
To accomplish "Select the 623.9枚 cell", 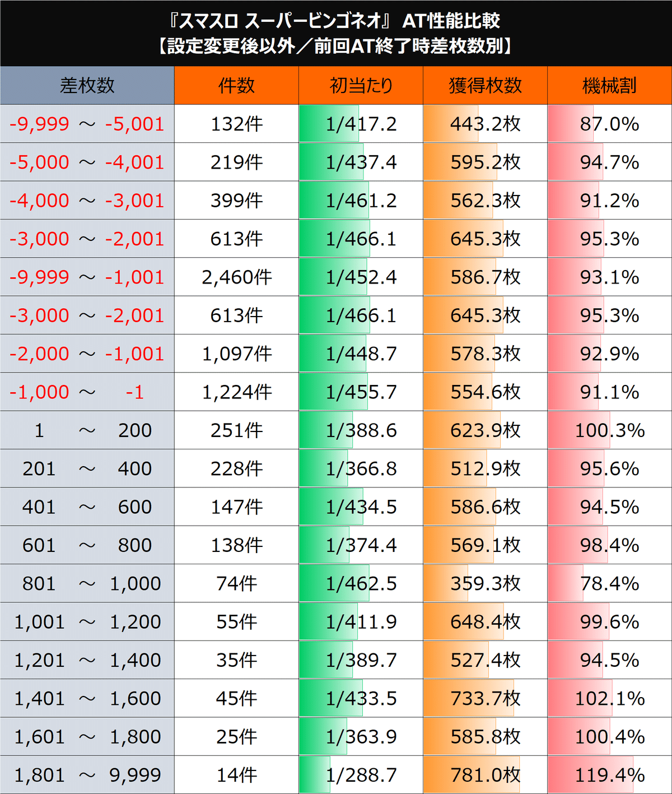I will (x=485, y=430).
